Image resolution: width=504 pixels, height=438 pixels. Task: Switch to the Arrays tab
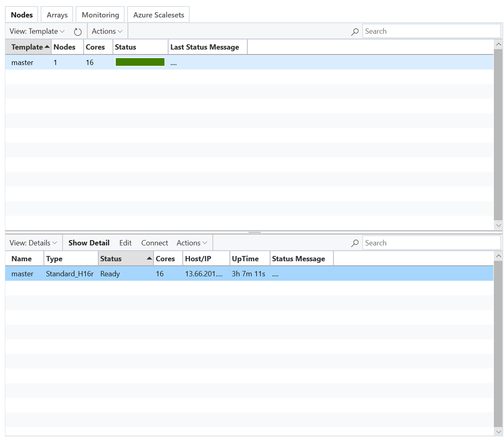tap(56, 14)
